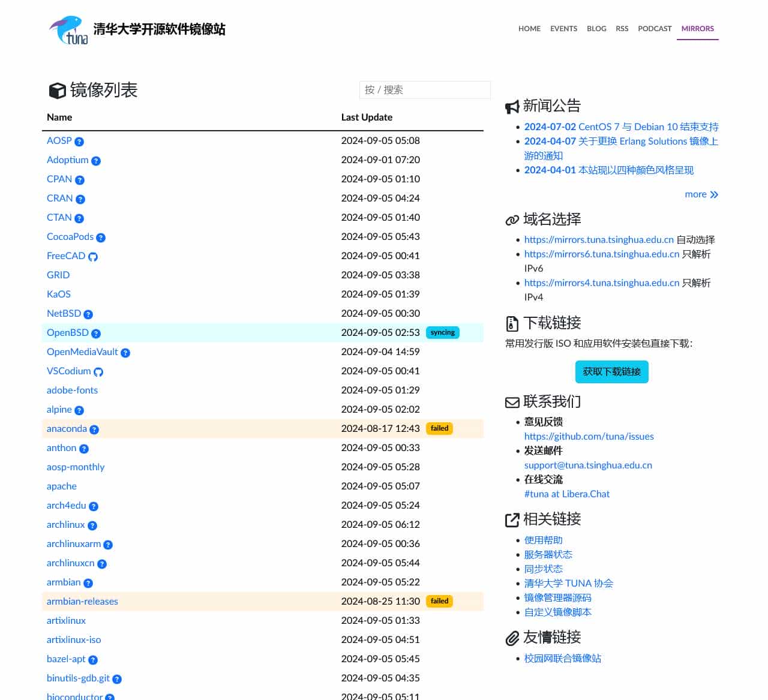The width and height of the screenshot is (768, 700).
Task: Switch to the MIRRORS tab
Action: tap(697, 28)
